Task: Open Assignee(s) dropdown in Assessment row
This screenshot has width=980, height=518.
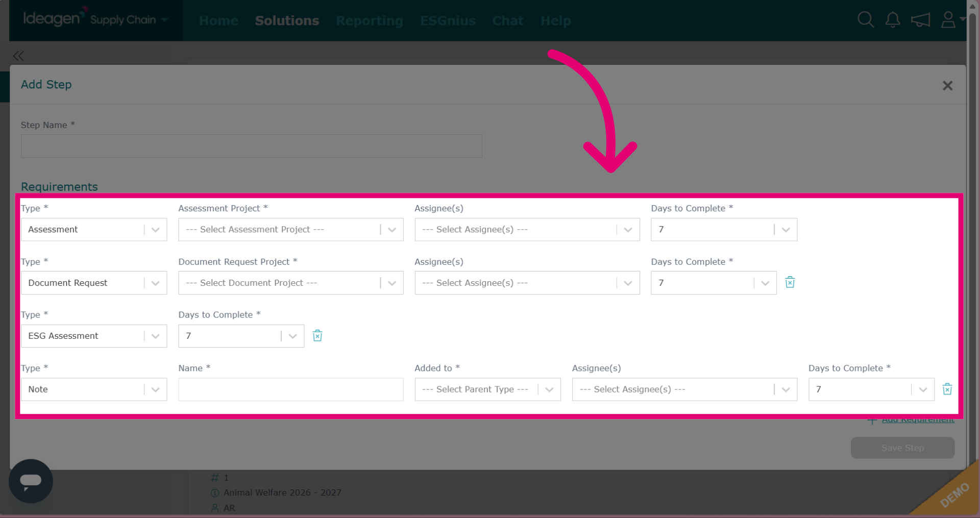Action: (x=527, y=230)
